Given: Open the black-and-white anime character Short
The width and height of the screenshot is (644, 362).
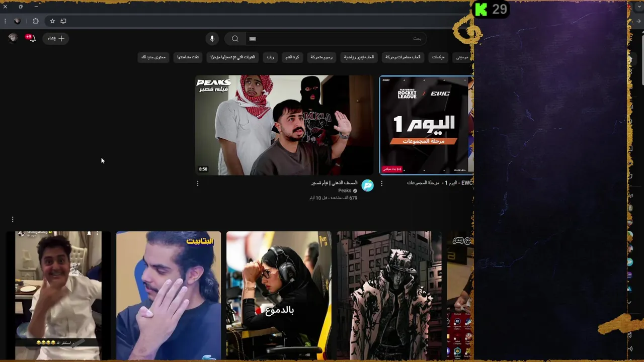Looking at the screenshot, I should [389, 296].
